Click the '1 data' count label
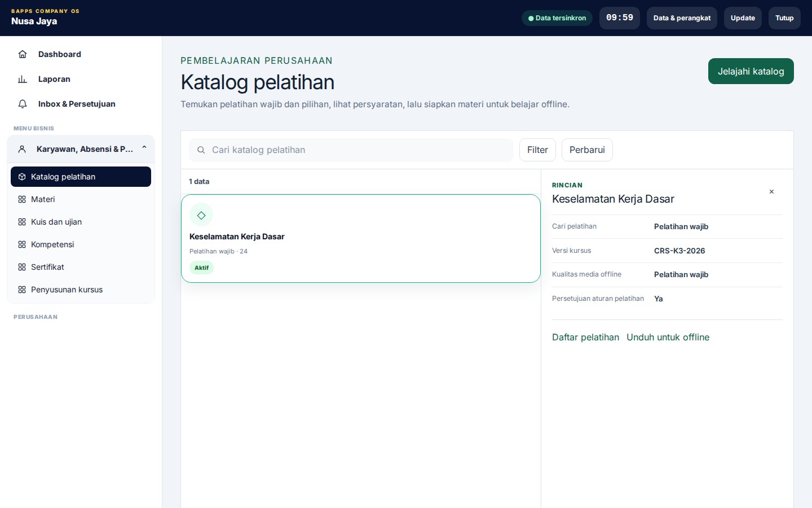 coord(199,182)
